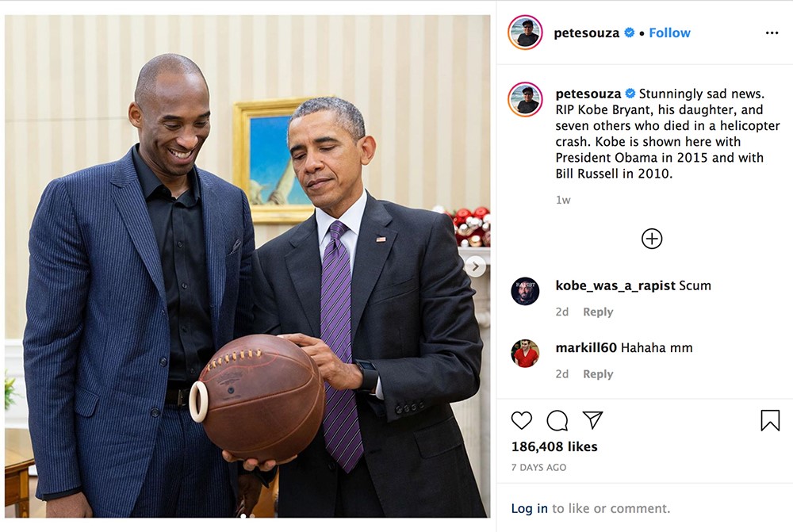Click the petesouza avatar next to caption
This screenshot has width=793, height=532.
coord(525,99)
